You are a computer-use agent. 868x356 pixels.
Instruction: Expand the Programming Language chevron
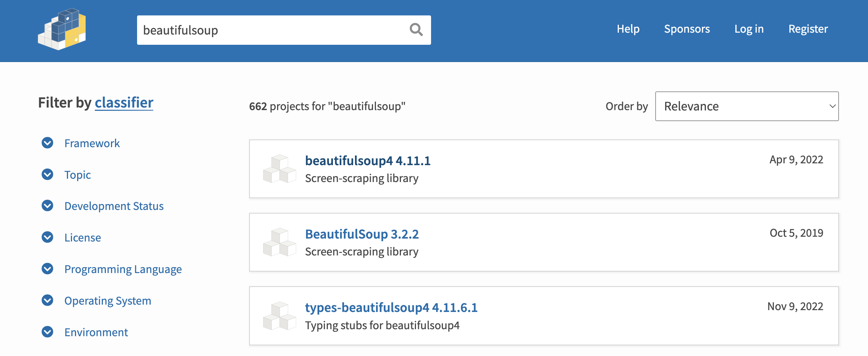[x=47, y=269]
